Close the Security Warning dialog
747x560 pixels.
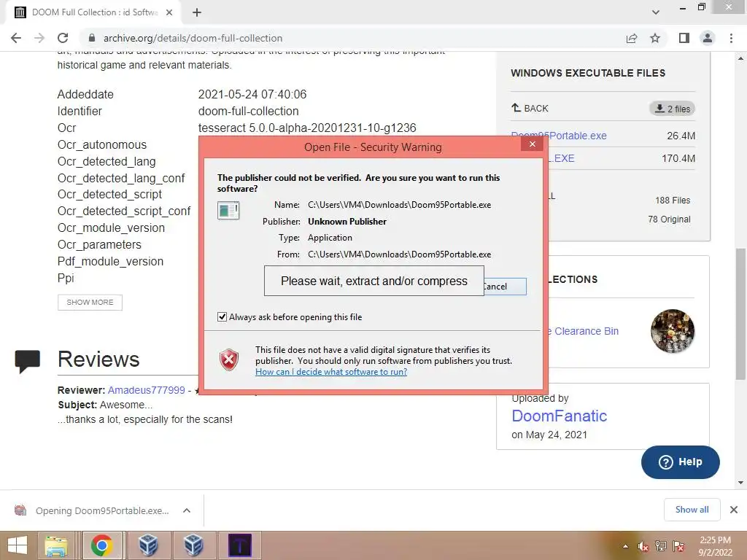[x=532, y=144]
